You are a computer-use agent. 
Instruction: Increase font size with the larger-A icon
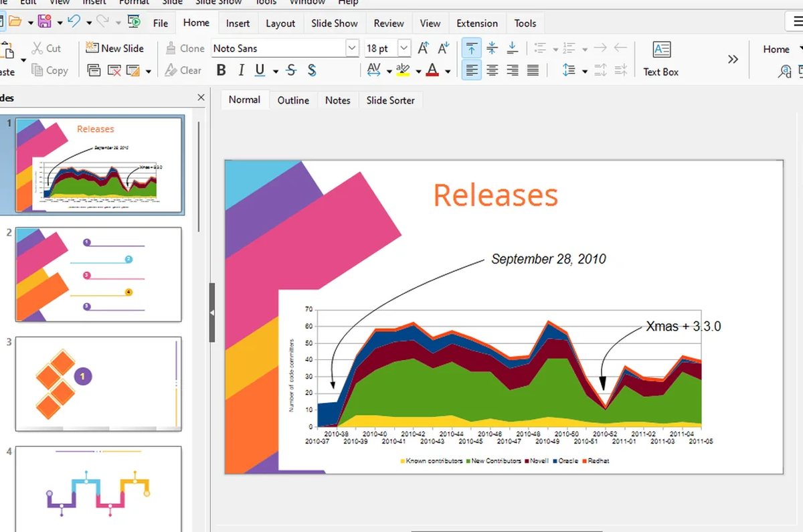(424, 48)
